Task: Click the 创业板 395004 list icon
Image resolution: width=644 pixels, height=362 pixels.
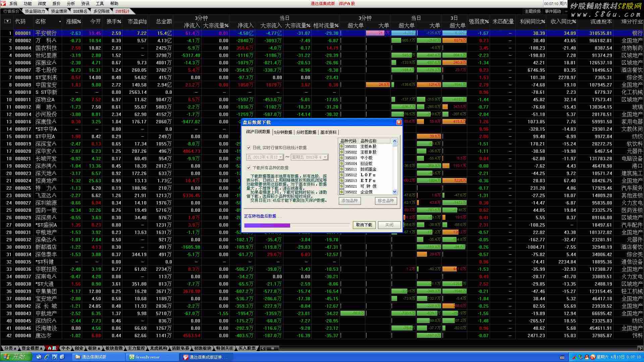Action: [341, 164]
